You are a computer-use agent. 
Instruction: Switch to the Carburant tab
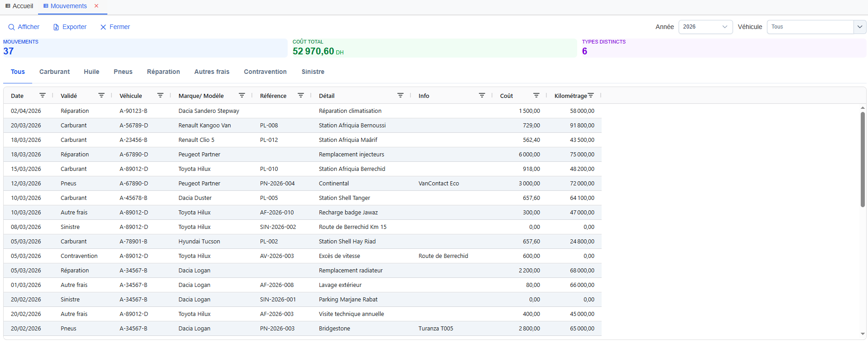coord(54,72)
